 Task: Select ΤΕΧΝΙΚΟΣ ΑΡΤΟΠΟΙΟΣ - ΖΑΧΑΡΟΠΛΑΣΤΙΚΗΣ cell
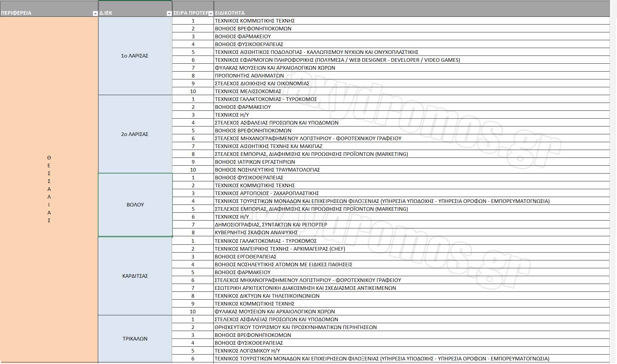click(412, 193)
